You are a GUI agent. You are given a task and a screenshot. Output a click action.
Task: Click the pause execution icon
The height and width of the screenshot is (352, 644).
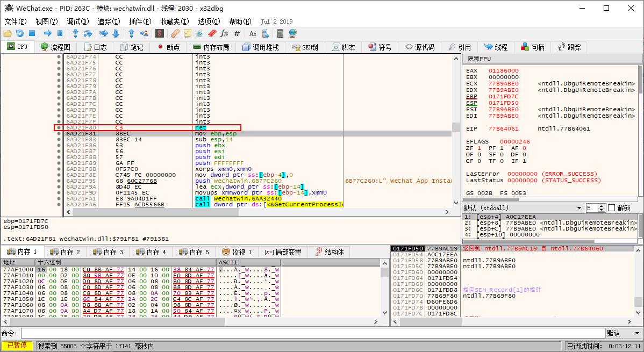[x=60, y=33]
